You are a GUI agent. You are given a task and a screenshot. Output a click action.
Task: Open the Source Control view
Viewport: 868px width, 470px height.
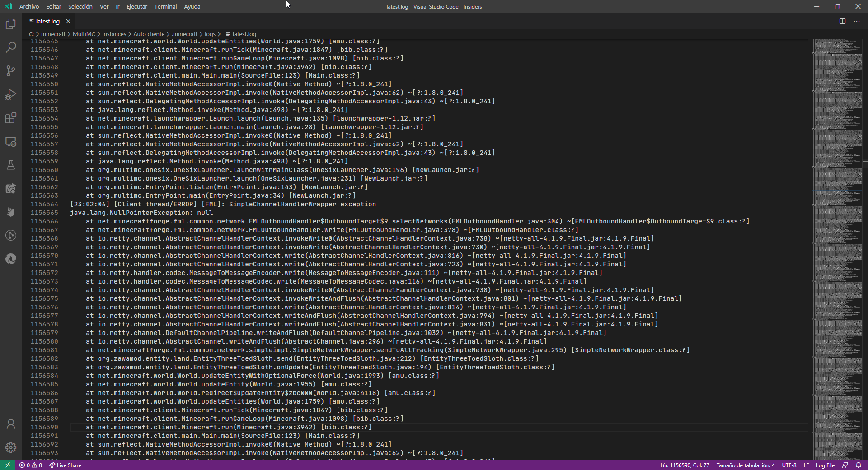[x=11, y=71]
